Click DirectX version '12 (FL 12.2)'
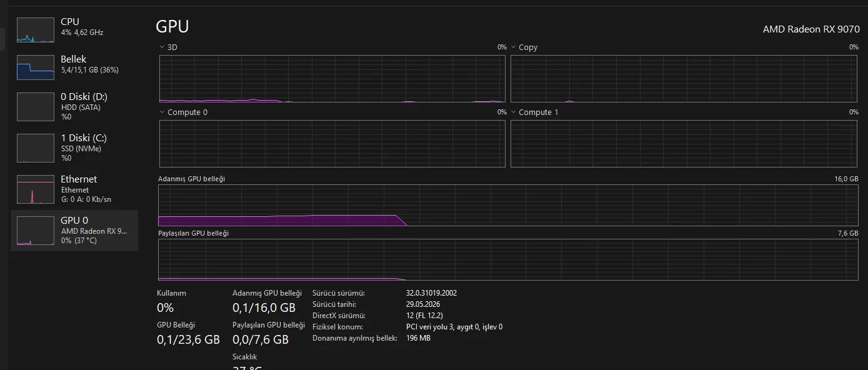 point(424,316)
